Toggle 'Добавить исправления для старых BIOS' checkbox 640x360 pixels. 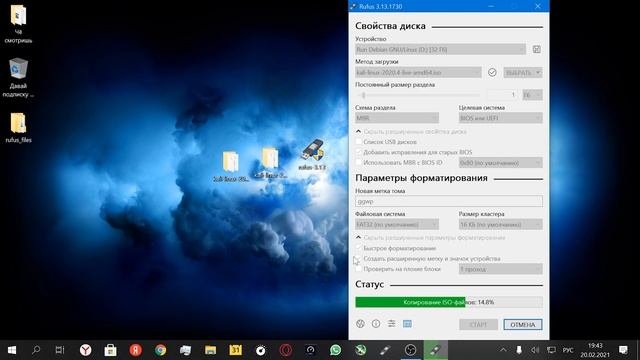[x=359, y=152]
